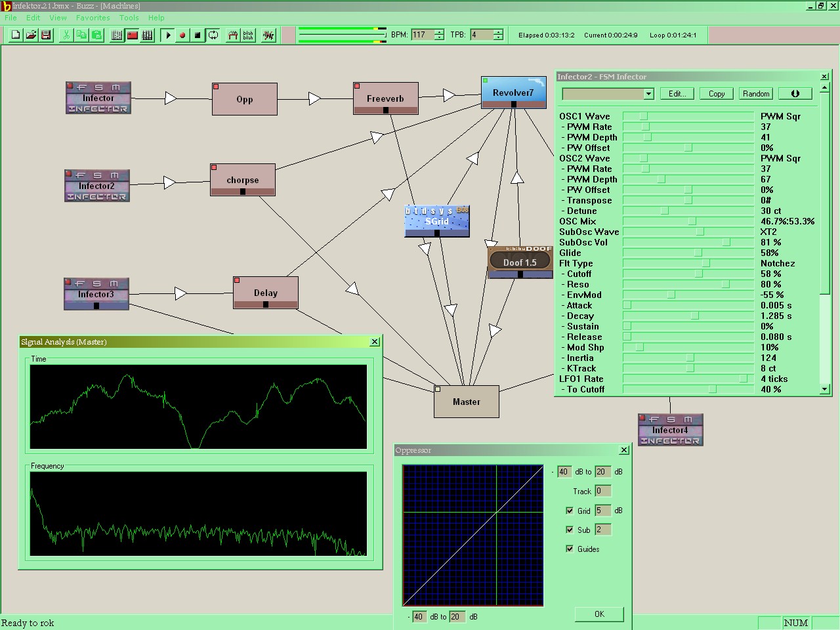
Task: Open the Help menu
Action: [156, 18]
